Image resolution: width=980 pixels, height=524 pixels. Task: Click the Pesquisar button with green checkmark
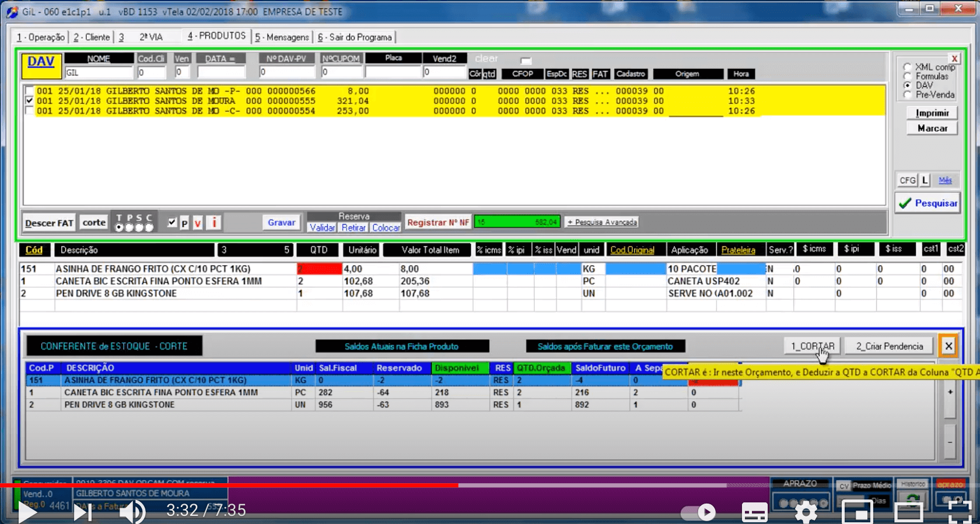[x=928, y=203]
